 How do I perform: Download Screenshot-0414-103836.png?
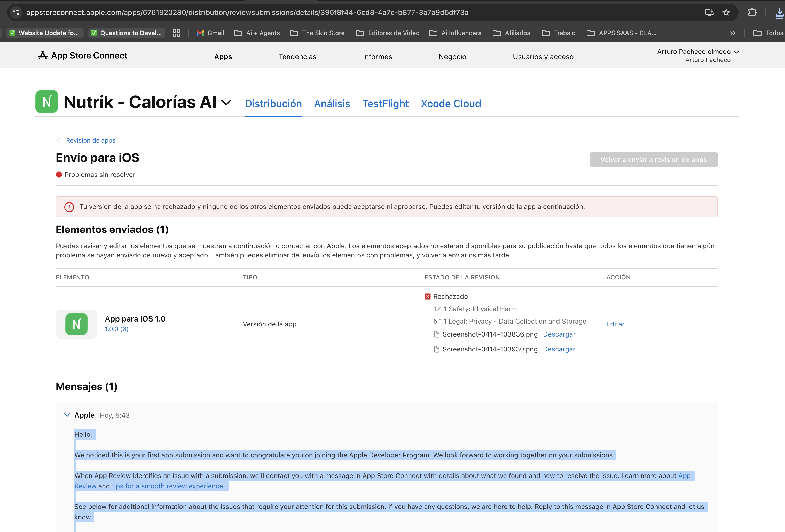coord(559,334)
